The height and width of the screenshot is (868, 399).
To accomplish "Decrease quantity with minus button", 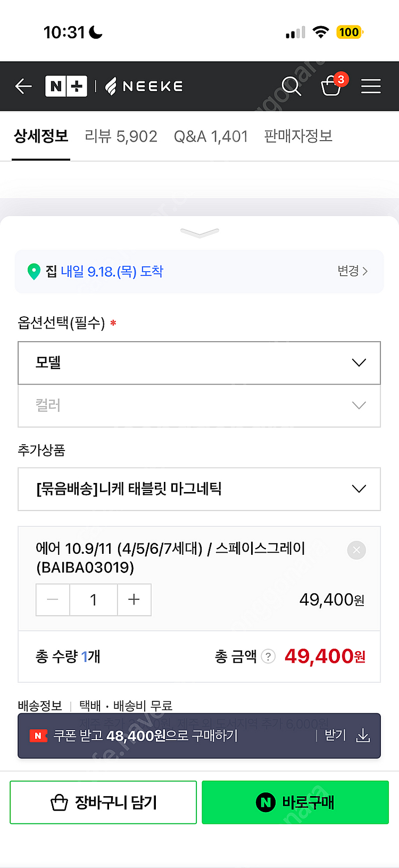I will tap(53, 600).
